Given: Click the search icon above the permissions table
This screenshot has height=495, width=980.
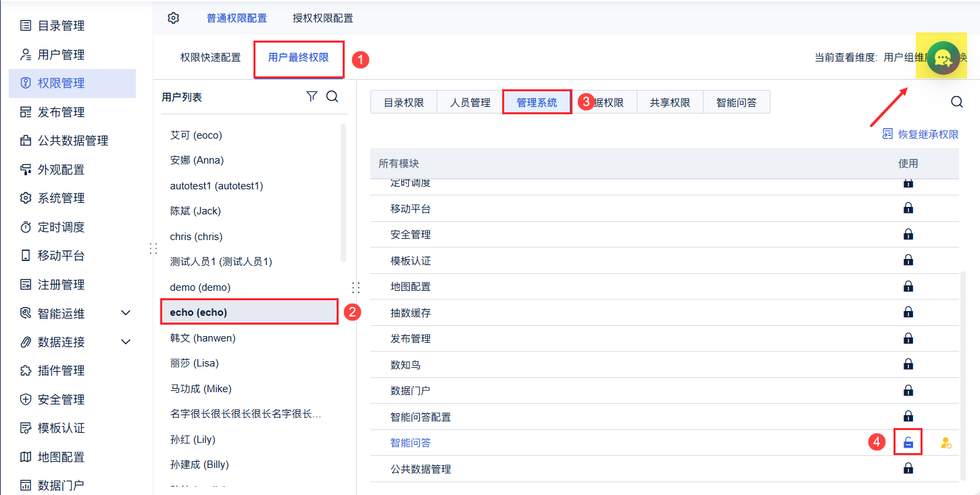Looking at the screenshot, I should [956, 101].
